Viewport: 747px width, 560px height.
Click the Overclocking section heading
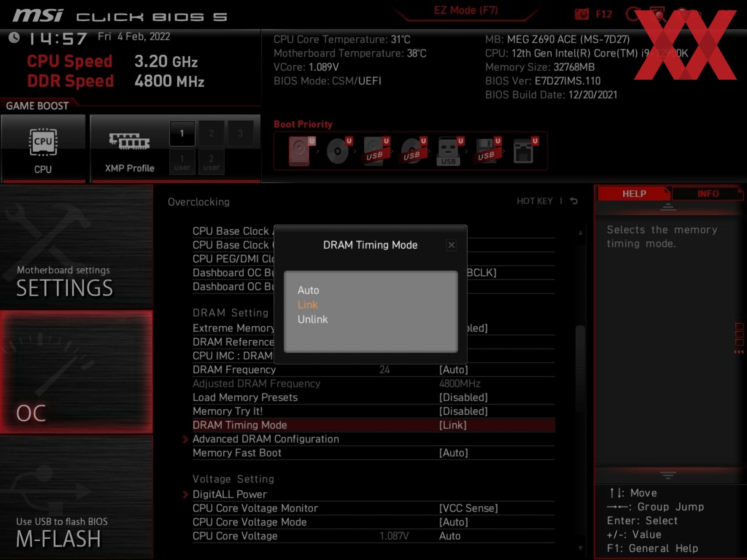pos(198,202)
